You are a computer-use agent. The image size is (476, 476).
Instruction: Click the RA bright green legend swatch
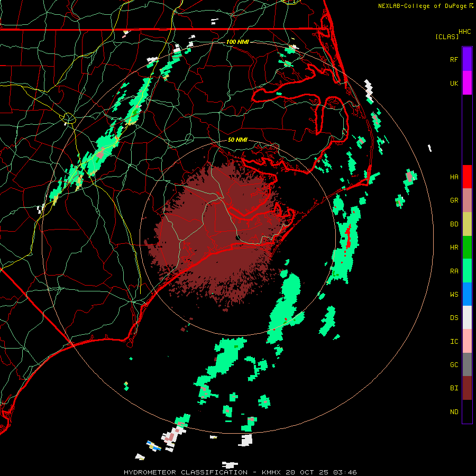point(467,271)
